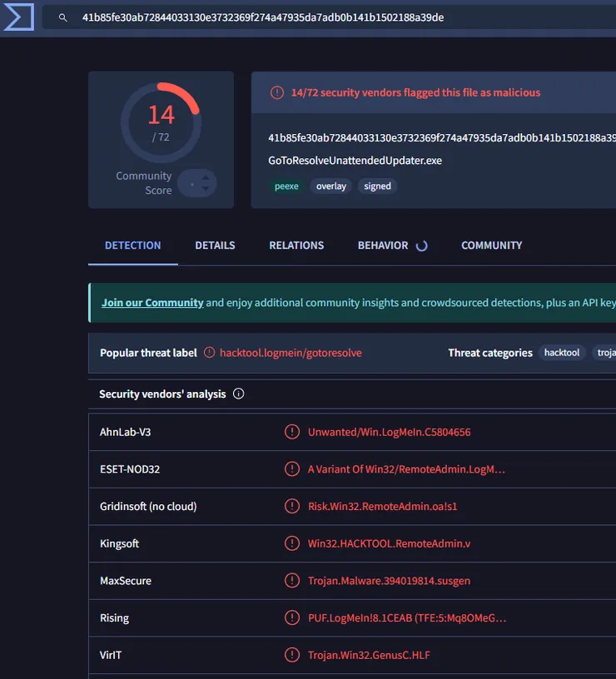Click the Rising vendor name
Screen dimensions: 616x679
coord(114,618)
